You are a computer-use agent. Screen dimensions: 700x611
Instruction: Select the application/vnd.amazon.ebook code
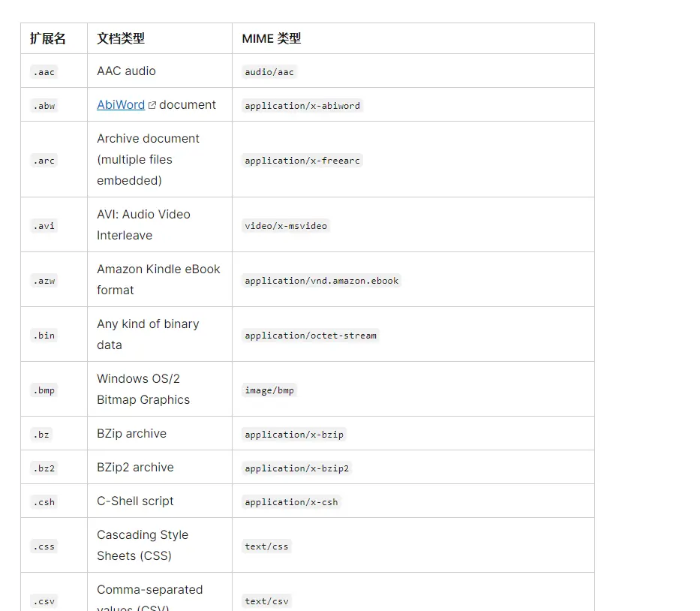(322, 281)
